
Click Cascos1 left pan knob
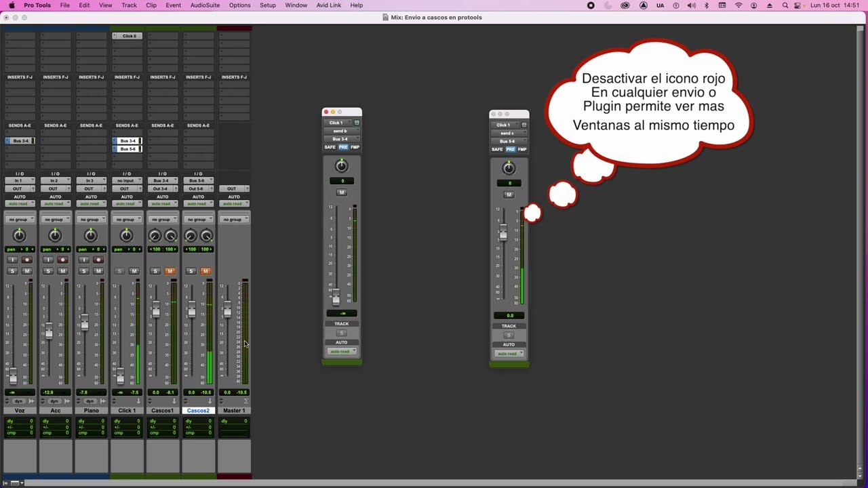[x=155, y=236]
